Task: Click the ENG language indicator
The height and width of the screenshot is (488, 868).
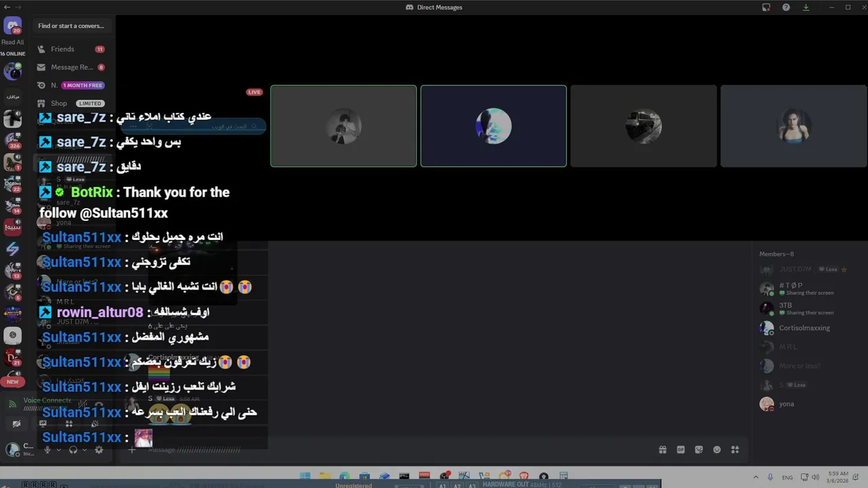Action: tap(787, 478)
